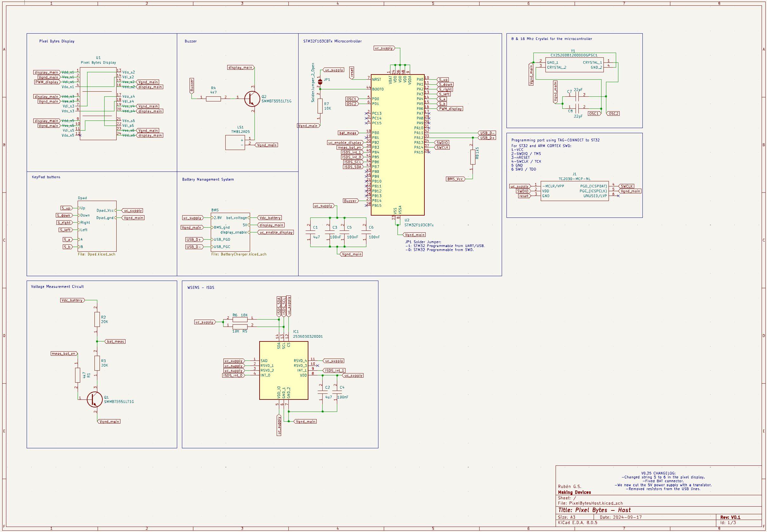Screen dimensions: 767x532
Task: Click the R2 20K resistor symbol
Action: (97, 319)
